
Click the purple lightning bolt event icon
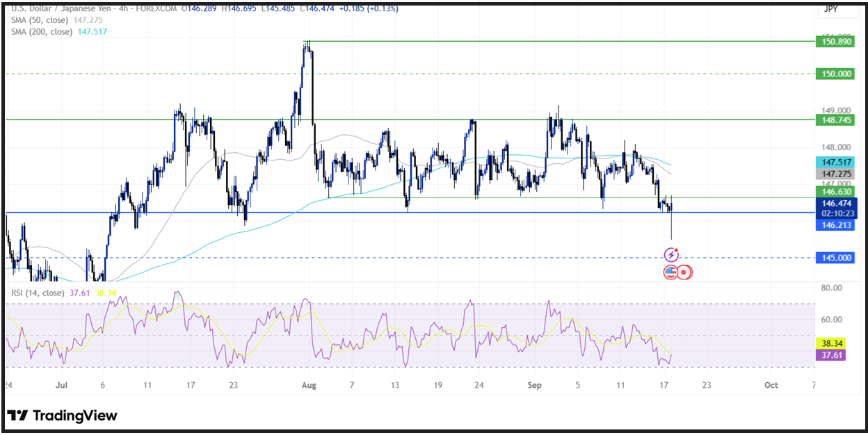pos(672,255)
